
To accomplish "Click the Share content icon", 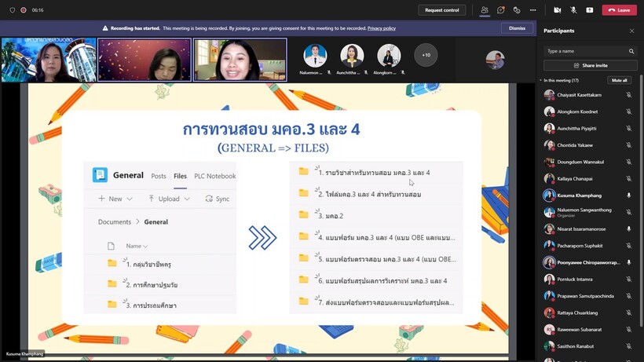I will click(x=590, y=10).
